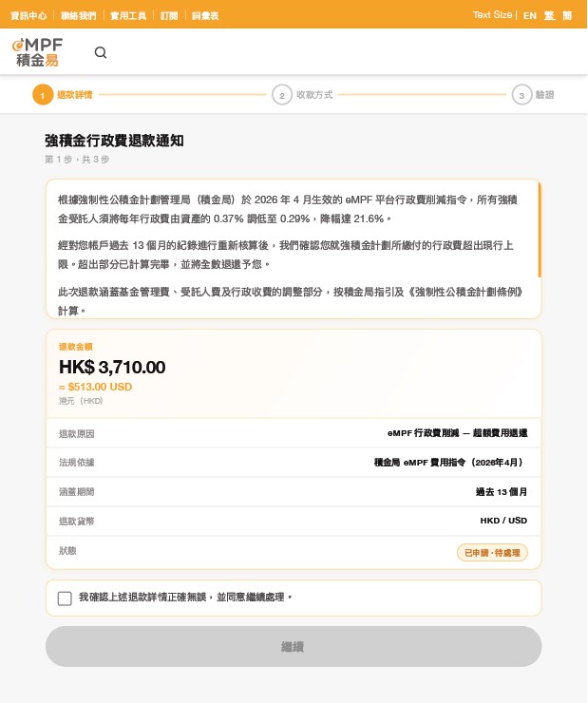Open 聯絡我們 in the top bar

79,16
